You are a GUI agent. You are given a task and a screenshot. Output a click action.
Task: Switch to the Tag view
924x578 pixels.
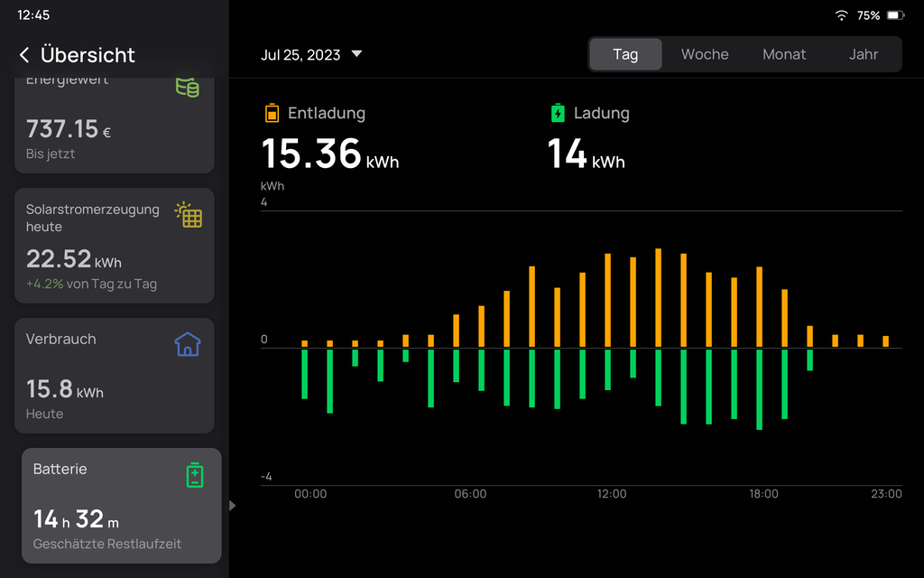coord(625,54)
